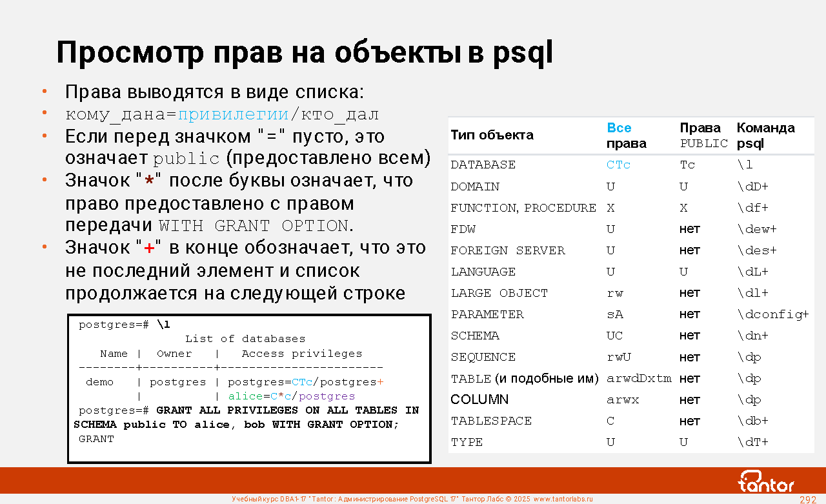This screenshot has width=826, height=504.
Task: Click the FOREIGN SERVER row label
Action: (508, 250)
